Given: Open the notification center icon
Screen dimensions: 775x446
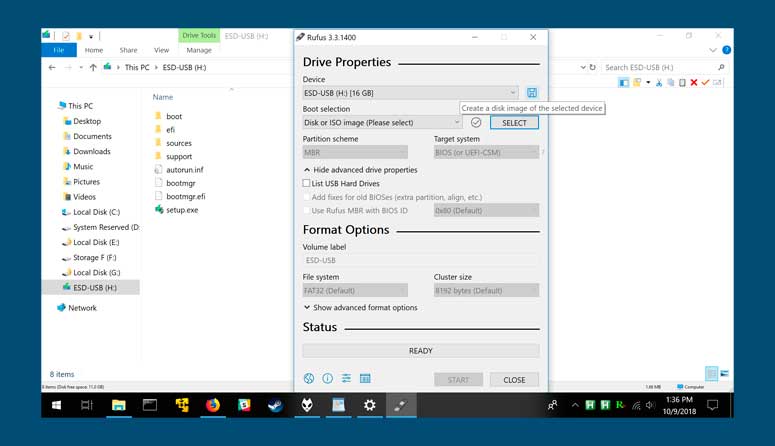Looking at the screenshot, I should click(x=712, y=405).
